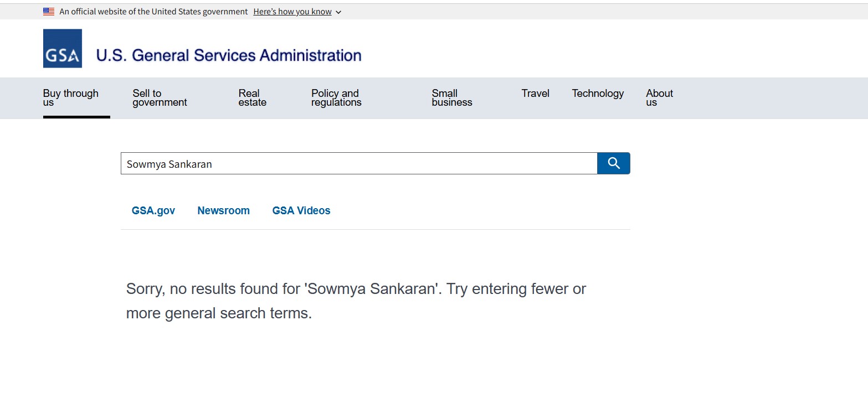
Task: Switch to the GSA Videos tab
Action: pos(301,211)
